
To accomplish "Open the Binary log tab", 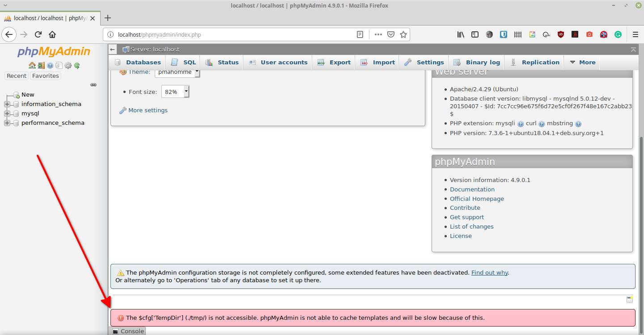I will point(477,63).
